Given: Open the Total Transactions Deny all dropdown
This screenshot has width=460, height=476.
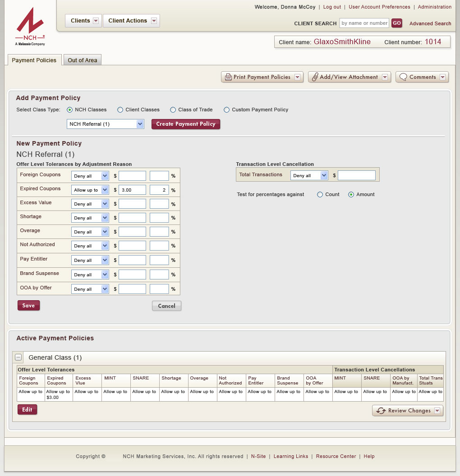Looking at the screenshot, I should (x=324, y=175).
